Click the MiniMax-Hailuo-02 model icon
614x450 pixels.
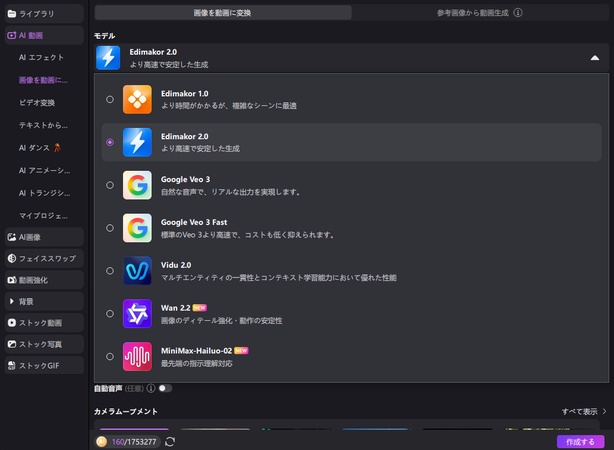tap(137, 357)
